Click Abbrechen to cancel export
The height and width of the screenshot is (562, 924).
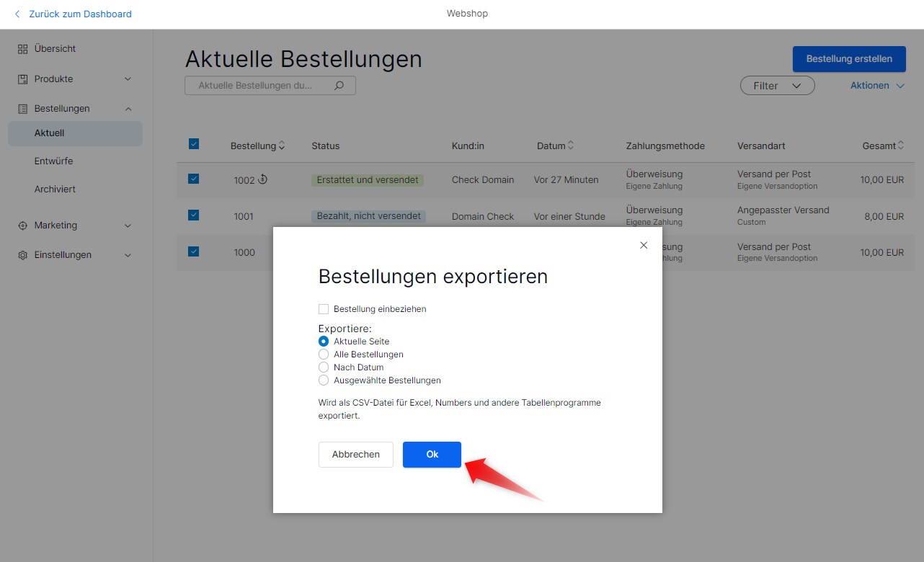click(355, 455)
